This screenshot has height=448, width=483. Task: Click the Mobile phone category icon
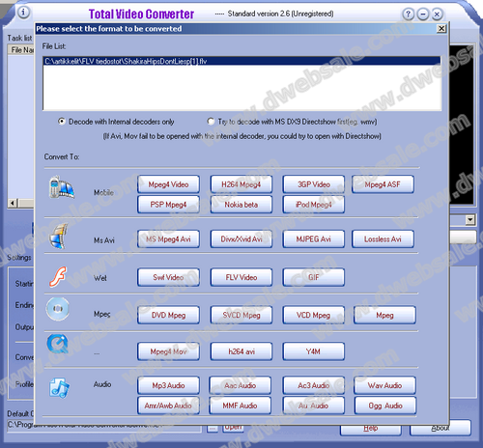(62, 187)
